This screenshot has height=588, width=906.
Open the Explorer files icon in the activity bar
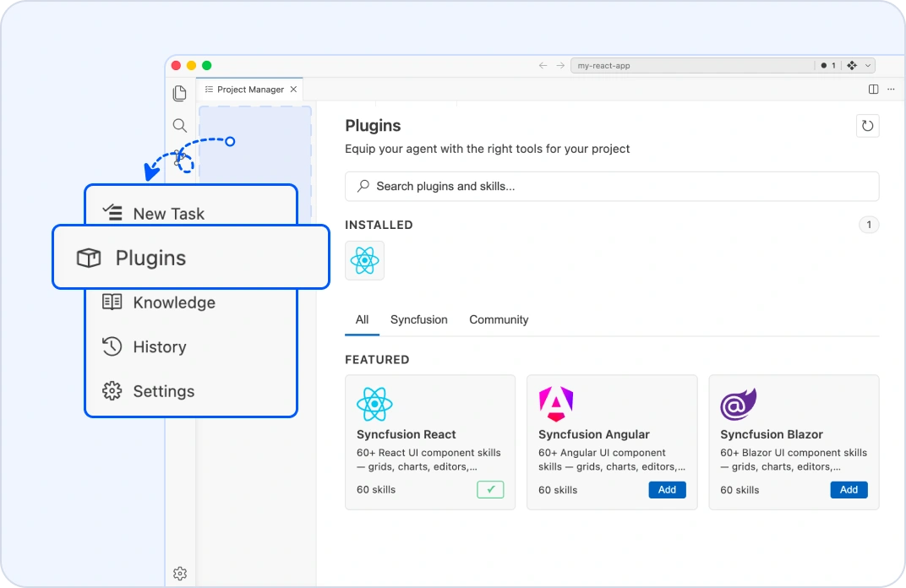(180, 93)
